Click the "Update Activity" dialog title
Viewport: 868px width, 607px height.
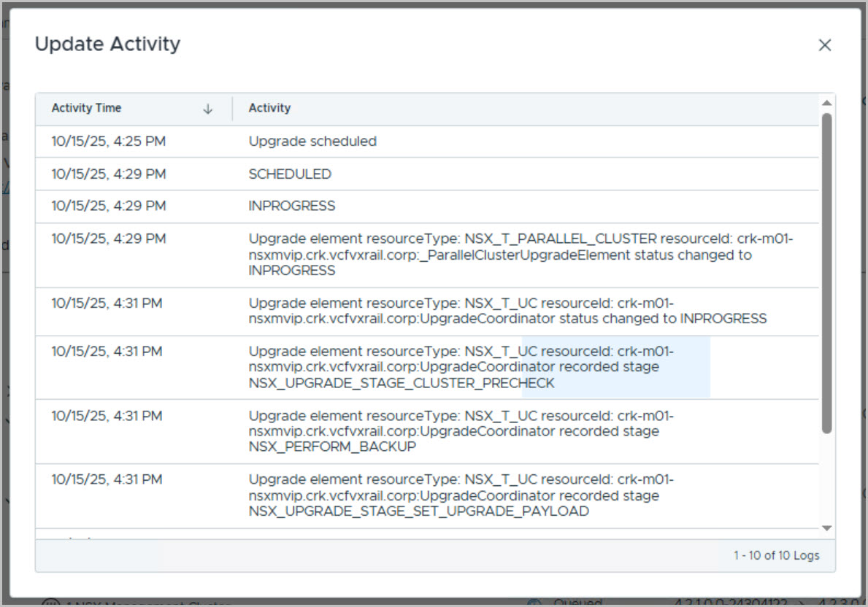(107, 45)
